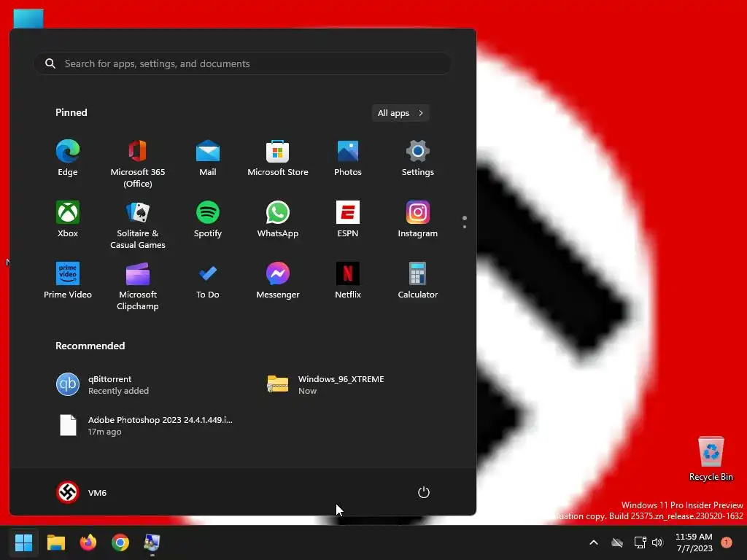Open the notification bell badge
Image resolution: width=747 pixels, height=560 pixels.
[727, 542]
